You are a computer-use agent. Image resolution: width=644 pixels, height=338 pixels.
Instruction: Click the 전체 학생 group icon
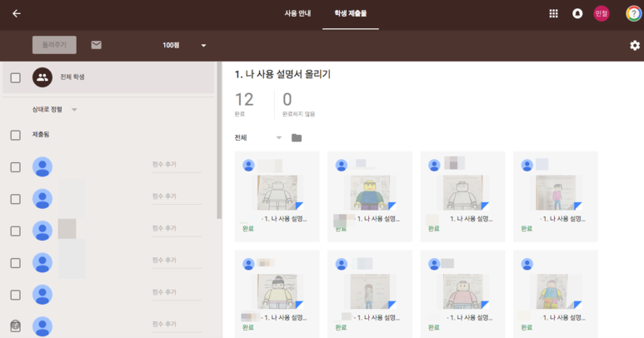[42, 77]
